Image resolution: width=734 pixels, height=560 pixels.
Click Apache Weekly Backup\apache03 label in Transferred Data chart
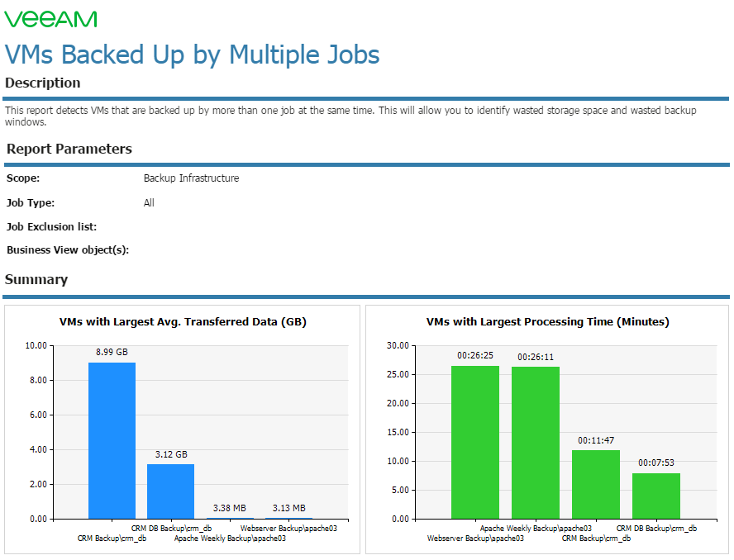[230, 539]
